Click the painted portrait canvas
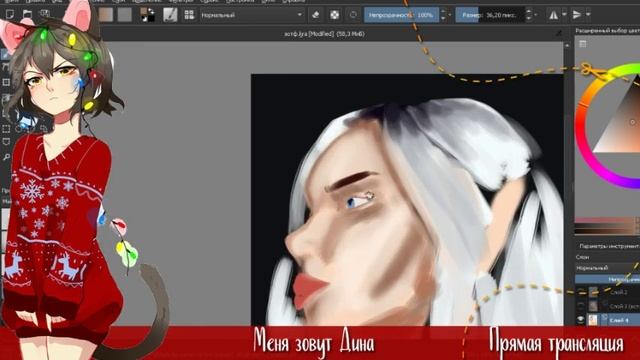This screenshot has height=360, width=640. click(407, 200)
